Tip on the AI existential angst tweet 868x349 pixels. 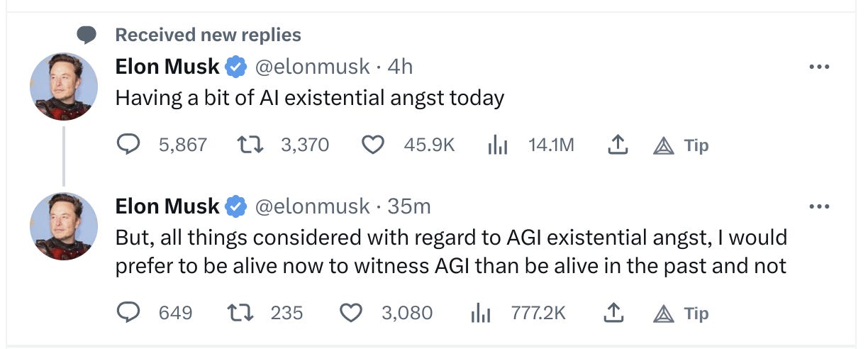click(681, 145)
